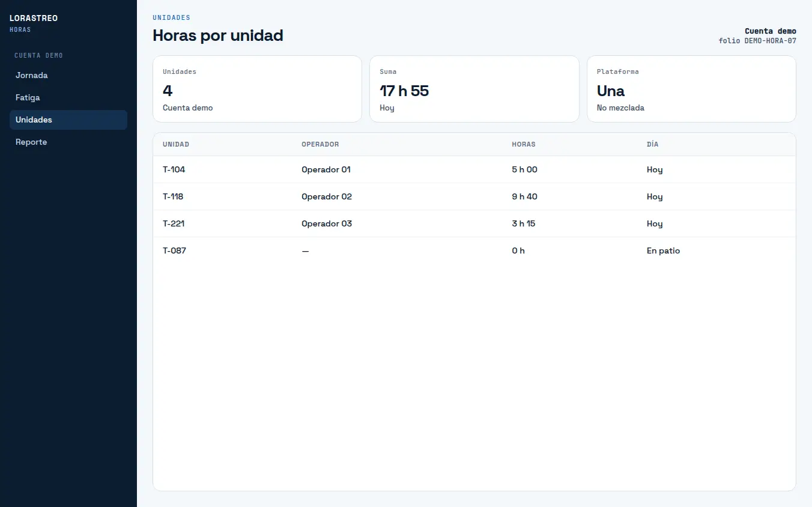The image size is (812, 507).
Task: Select unit T-221 in the table
Action: (x=174, y=223)
